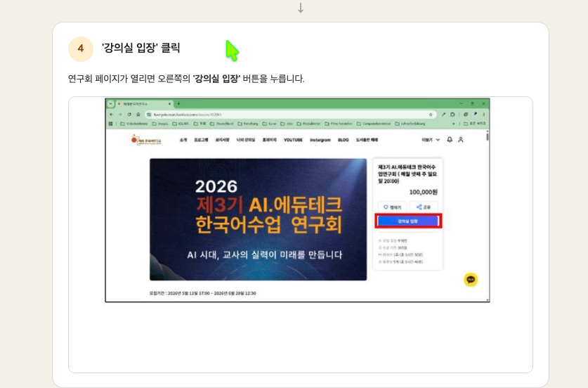The width and height of the screenshot is (588, 388).
Task: Click the course title '제3기 AI.에듀테크' in the side card
Action: (407, 174)
